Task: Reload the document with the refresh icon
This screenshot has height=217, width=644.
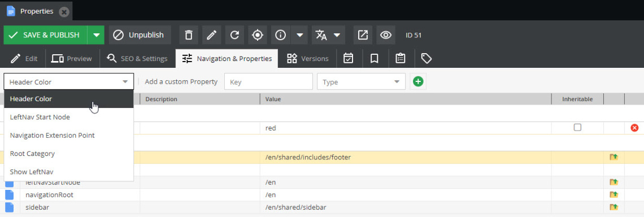Action: [x=234, y=35]
